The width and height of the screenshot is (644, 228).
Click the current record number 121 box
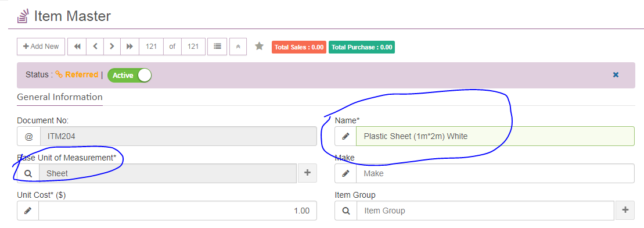pos(151,47)
